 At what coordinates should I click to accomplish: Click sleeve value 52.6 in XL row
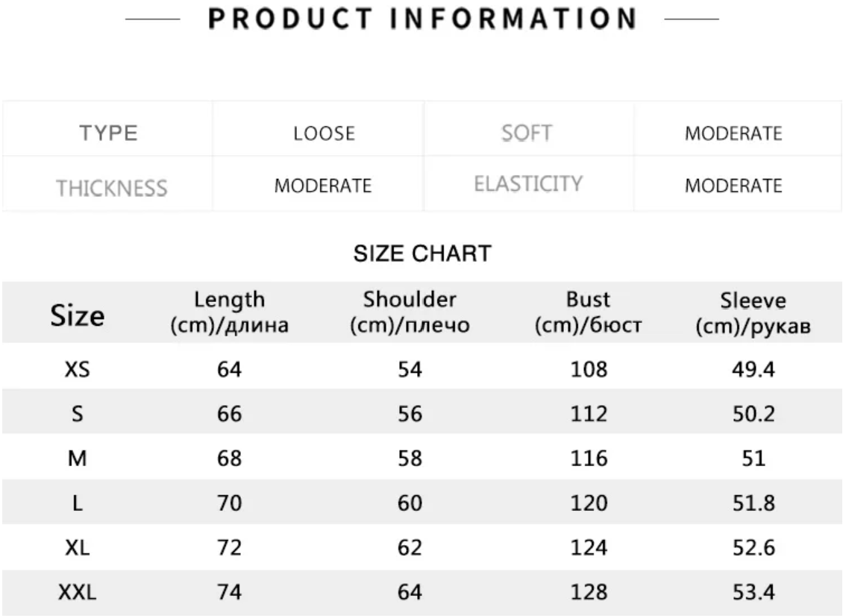point(753,547)
